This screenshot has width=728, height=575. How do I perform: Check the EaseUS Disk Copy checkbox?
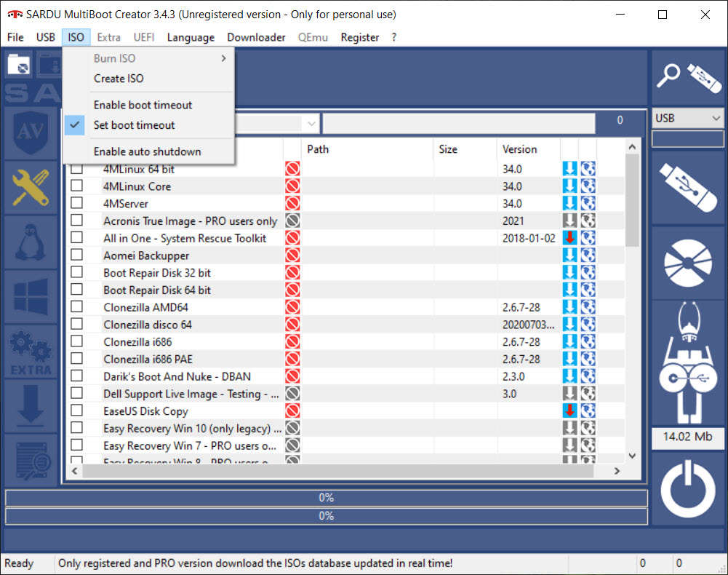click(x=76, y=411)
